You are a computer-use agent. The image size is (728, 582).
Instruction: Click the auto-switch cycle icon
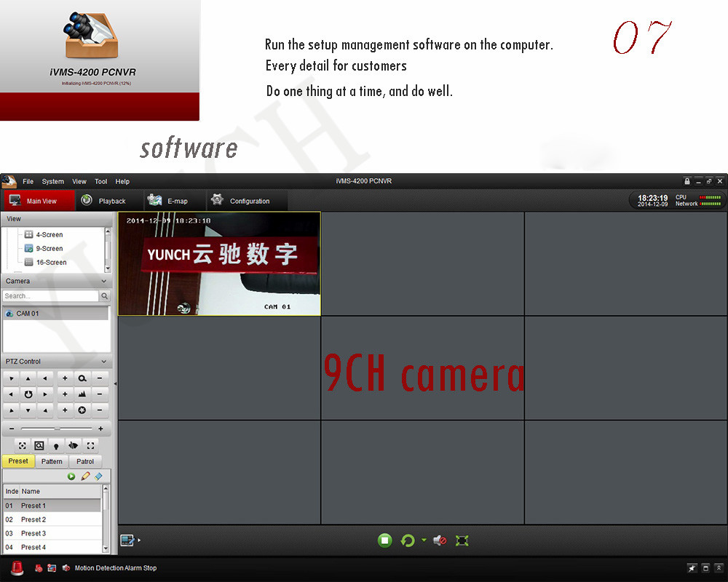pyautogui.click(x=408, y=541)
